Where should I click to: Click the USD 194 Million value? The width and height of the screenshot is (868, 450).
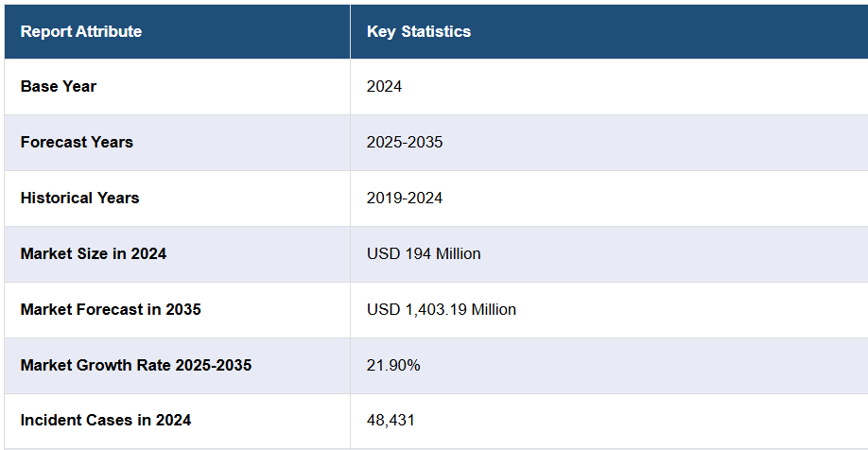[x=424, y=253]
